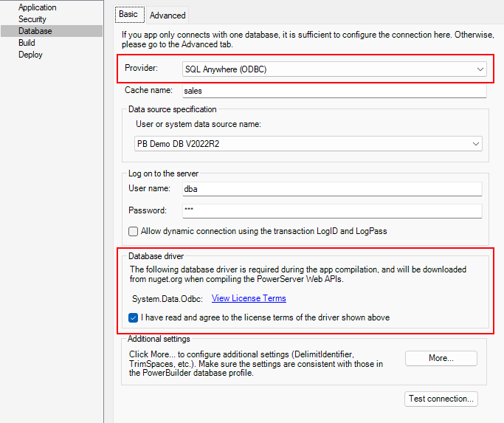
Task: Enable Allow dynamic connection checkbox
Action: [x=134, y=231]
